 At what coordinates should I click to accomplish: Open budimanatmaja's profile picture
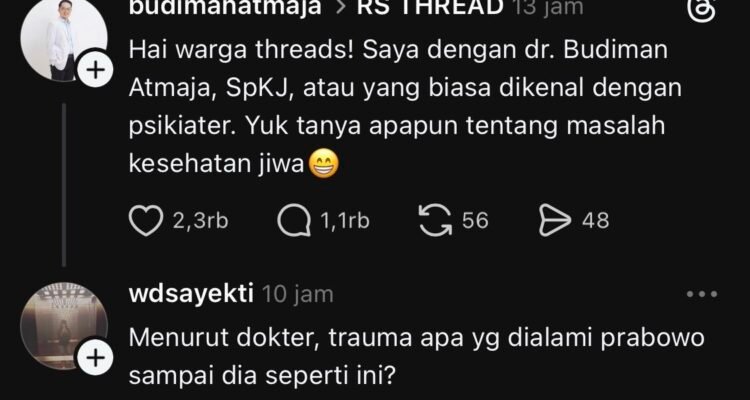(x=64, y=41)
